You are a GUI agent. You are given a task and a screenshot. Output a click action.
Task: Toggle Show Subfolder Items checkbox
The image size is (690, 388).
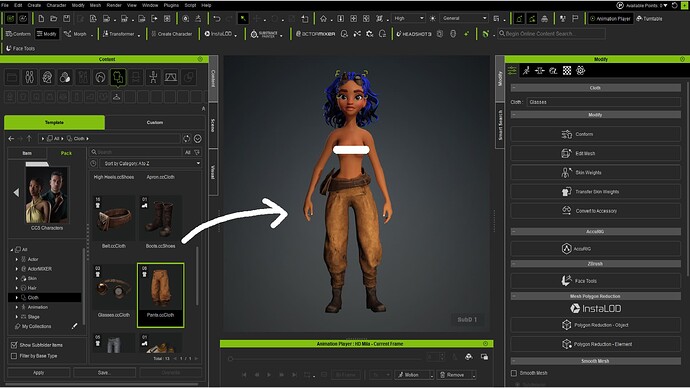14,345
